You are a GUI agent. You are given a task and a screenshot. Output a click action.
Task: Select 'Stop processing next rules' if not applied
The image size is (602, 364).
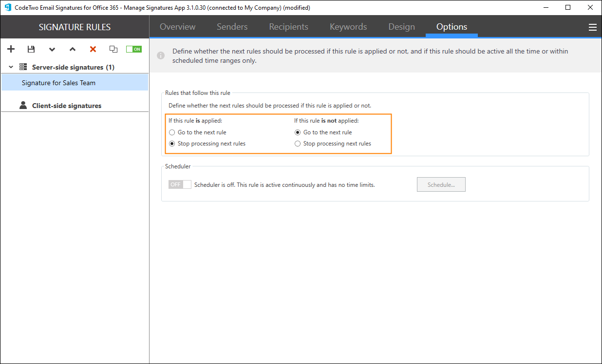coord(297,144)
